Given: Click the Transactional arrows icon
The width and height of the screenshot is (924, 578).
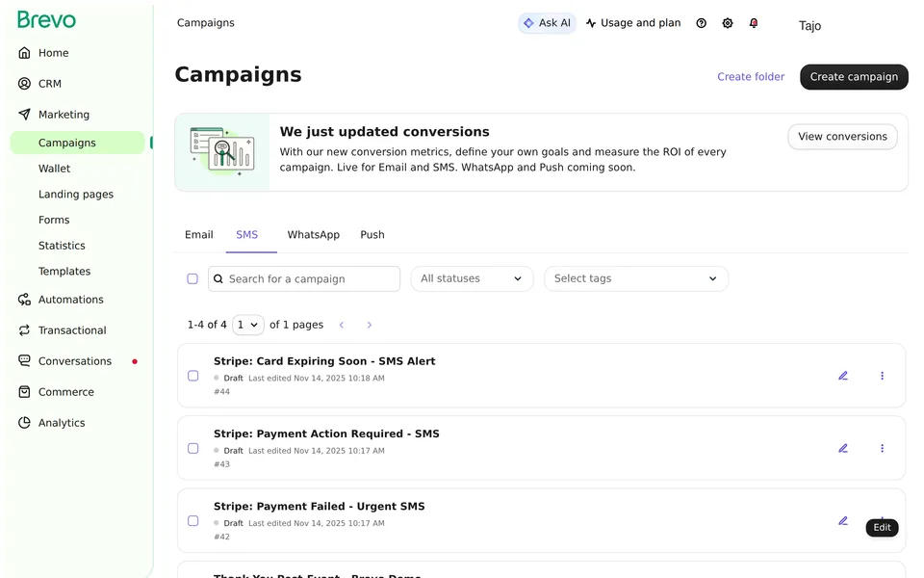Looking at the screenshot, I should pyautogui.click(x=24, y=330).
